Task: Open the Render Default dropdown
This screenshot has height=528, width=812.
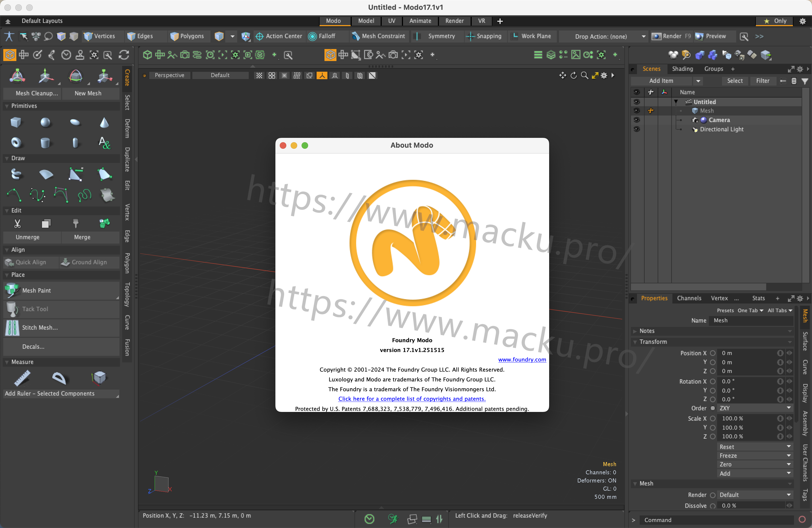Action: (x=755, y=494)
